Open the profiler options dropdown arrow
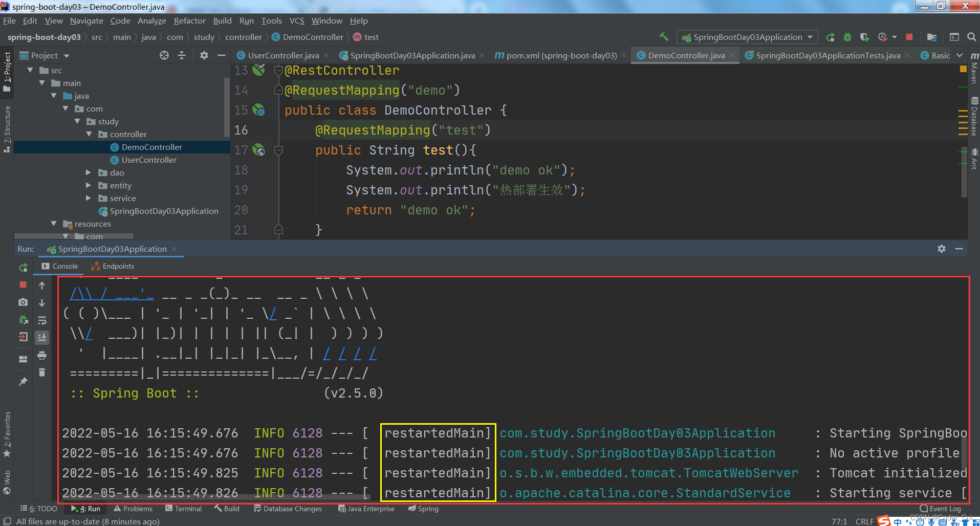The image size is (980, 526). coord(895,37)
